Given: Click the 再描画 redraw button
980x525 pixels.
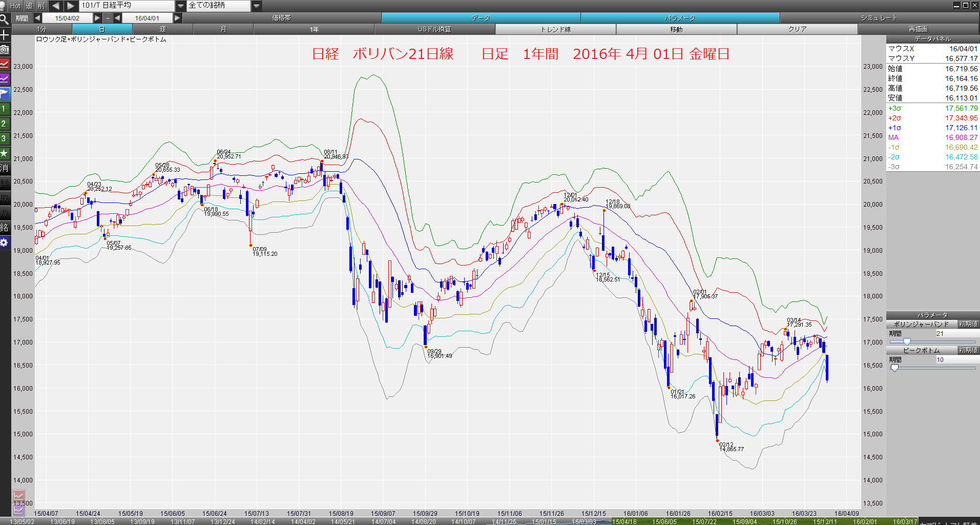Looking at the screenshot, I should click(x=918, y=29).
